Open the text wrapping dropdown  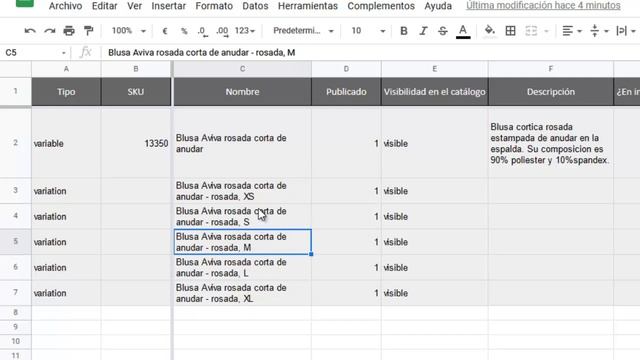(x=626, y=31)
